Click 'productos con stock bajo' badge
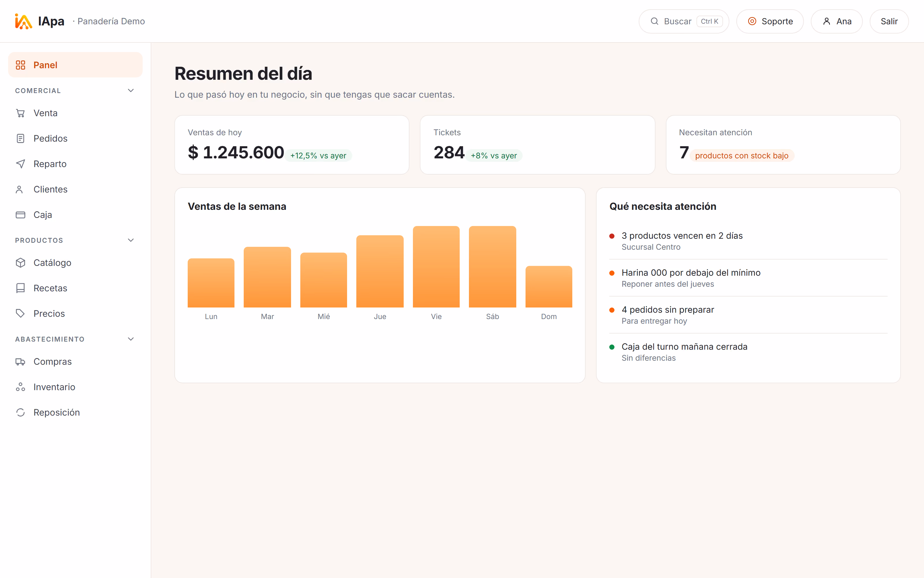924x578 pixels. (x=742, y=155)
